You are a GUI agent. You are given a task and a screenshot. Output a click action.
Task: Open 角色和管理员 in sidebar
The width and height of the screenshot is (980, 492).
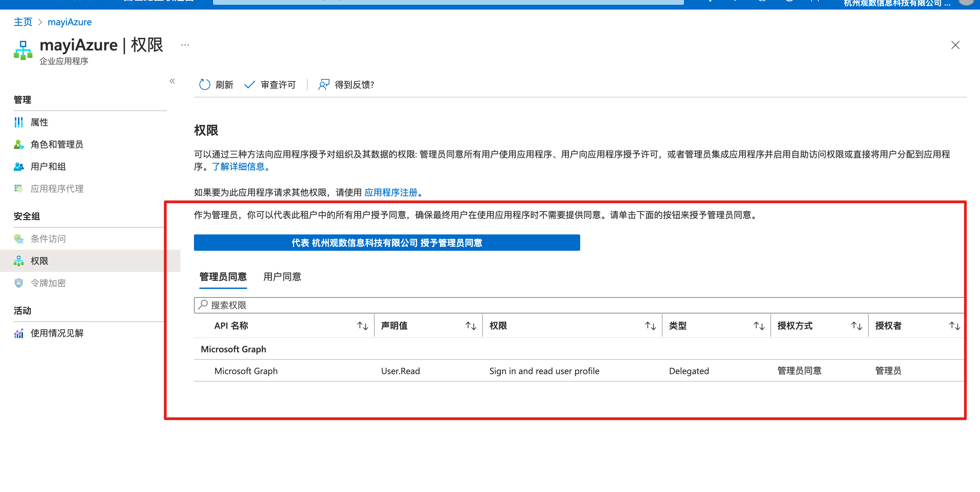click(x=57, y=144)
